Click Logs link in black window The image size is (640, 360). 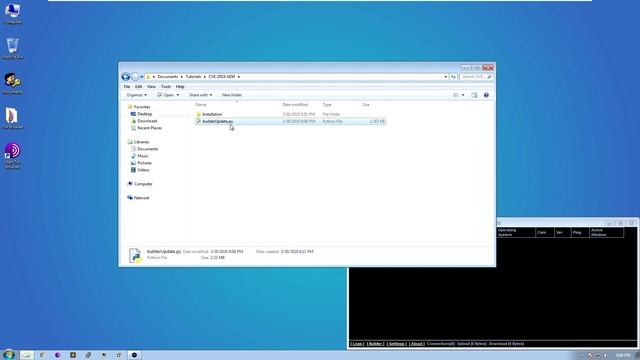(357, 344)
